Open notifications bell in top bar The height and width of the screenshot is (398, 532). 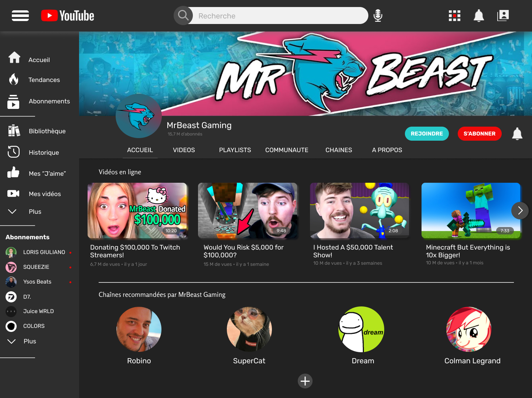479,16
